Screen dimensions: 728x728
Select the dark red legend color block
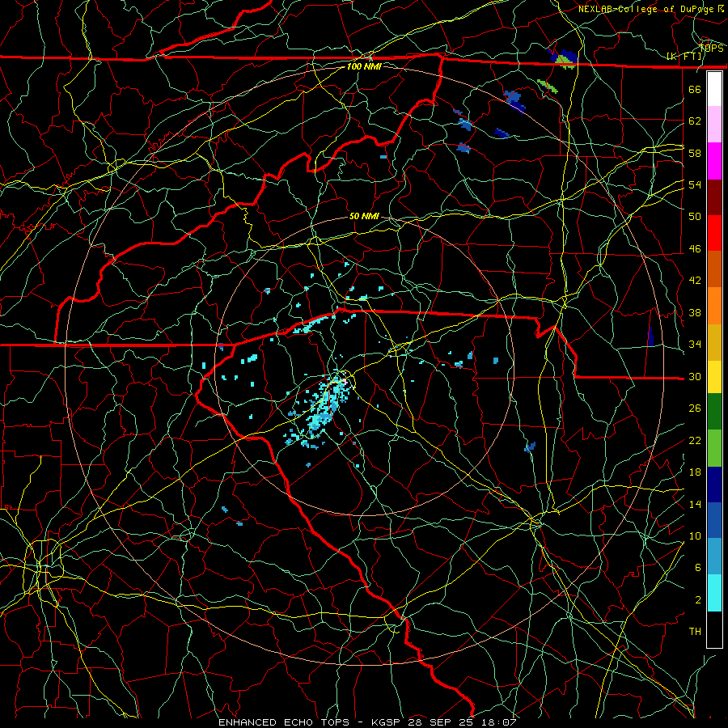coord(714,197)
